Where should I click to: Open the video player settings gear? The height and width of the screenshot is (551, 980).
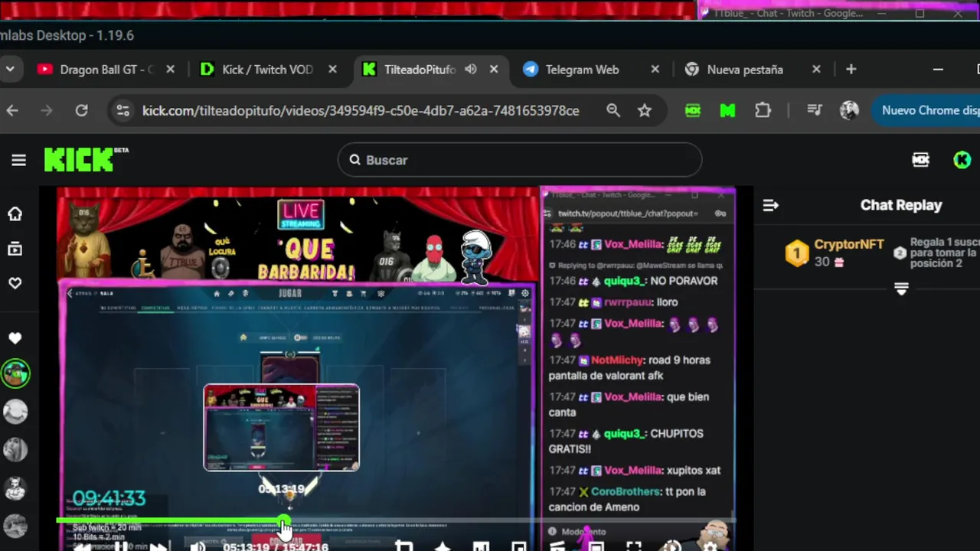pos(710,546)
